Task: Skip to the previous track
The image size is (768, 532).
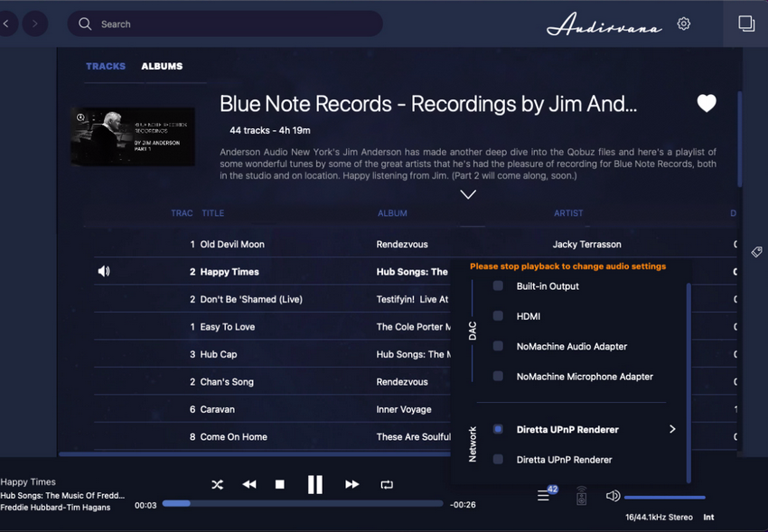Action: 249,484
